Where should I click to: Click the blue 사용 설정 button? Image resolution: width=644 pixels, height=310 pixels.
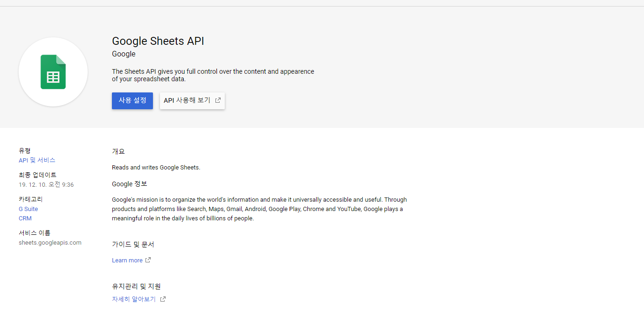pyautogui.click(x=132, y=101)
